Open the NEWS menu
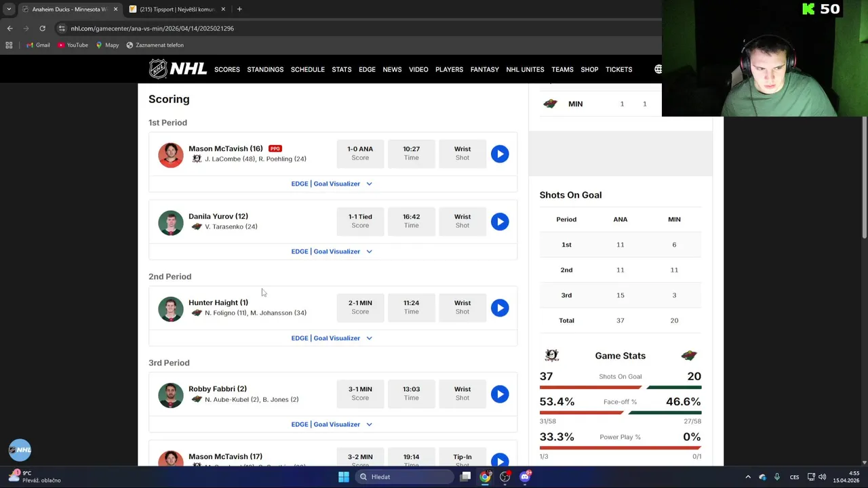This screenshot has height=488, width=868. pos(392,69)
